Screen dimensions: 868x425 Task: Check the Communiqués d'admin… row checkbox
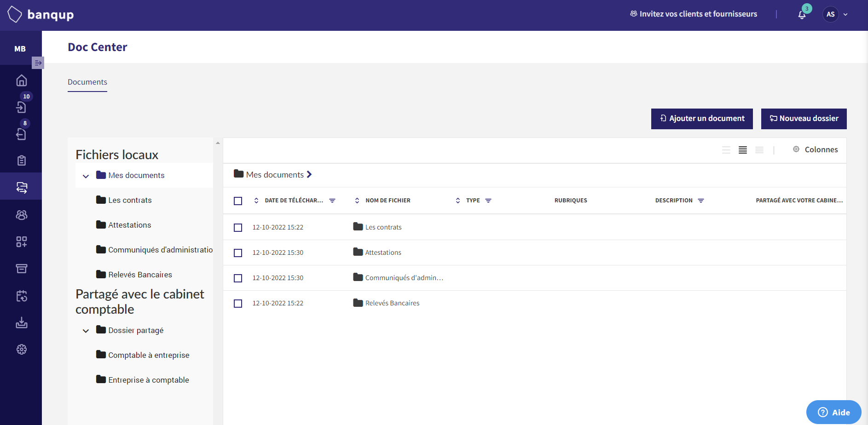(x=238, y=278)
